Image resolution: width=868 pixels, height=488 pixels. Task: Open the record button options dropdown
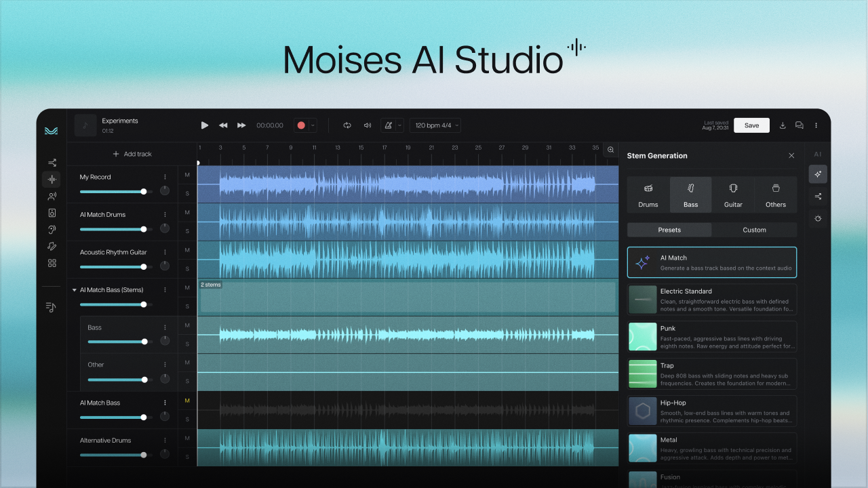[x=311, y=125]
